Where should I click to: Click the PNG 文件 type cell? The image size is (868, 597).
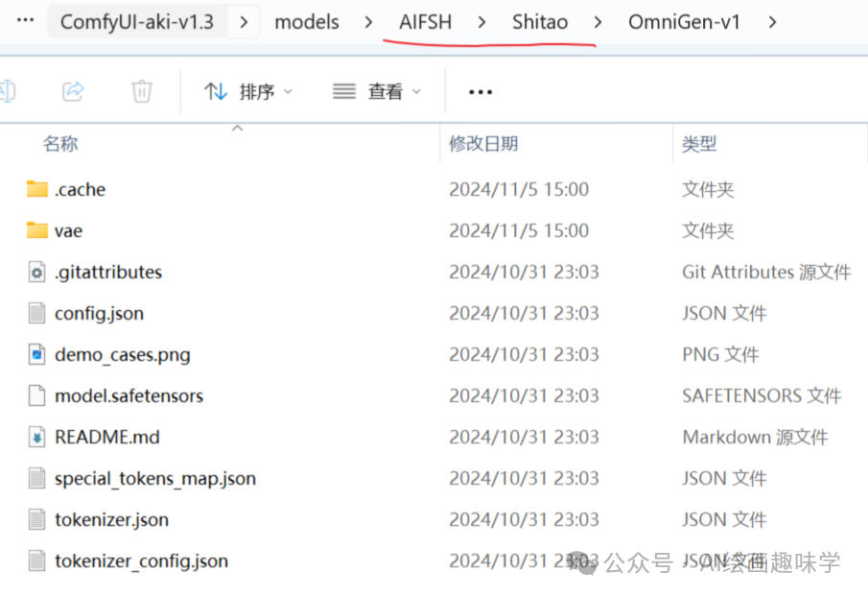(720, 354)
